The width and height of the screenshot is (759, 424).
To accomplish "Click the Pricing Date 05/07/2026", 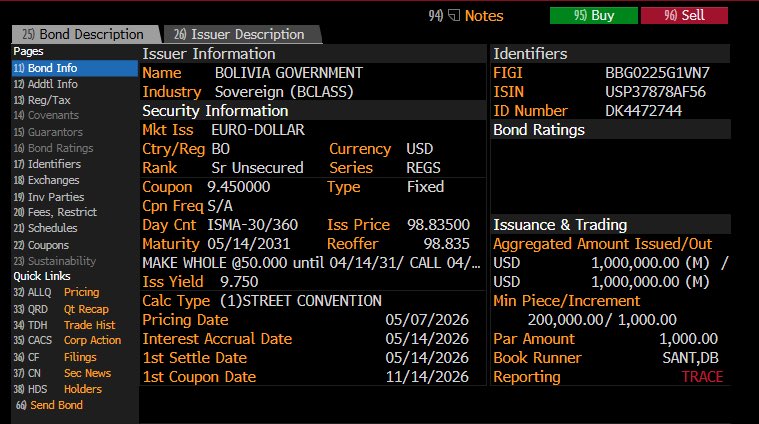I will [427, 320].
